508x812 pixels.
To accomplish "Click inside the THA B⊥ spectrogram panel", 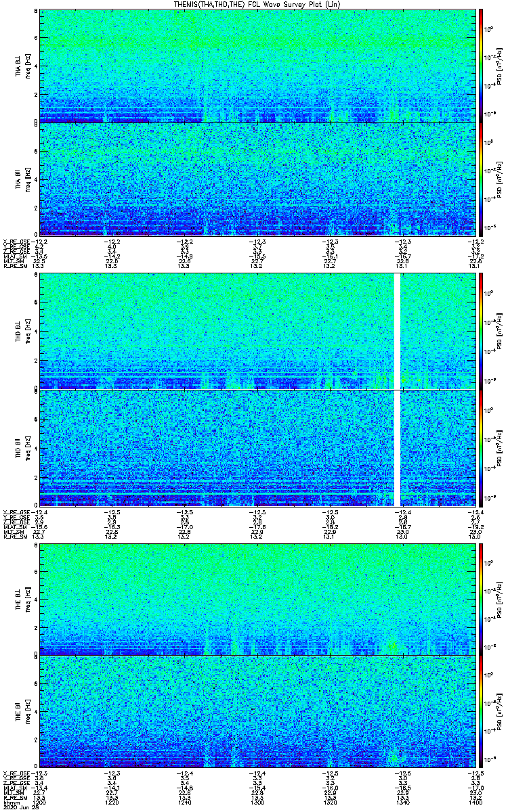I will tap(257, 66).
